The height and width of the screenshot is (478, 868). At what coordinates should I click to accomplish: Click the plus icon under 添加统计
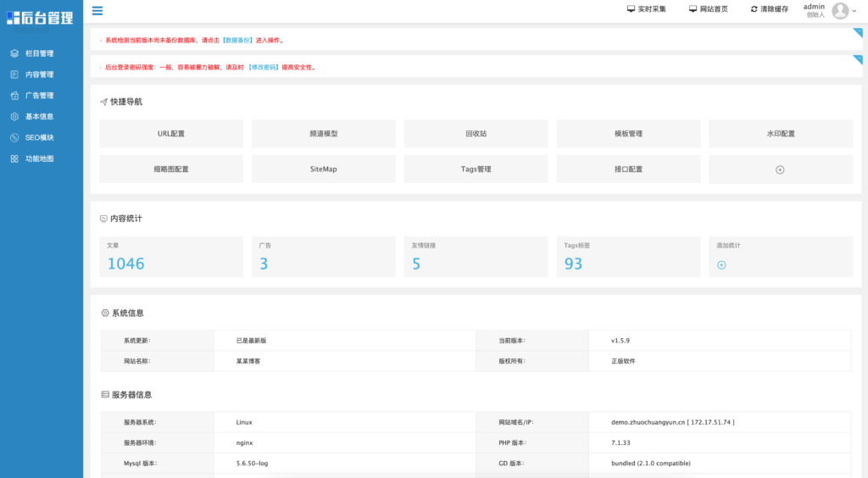(721, 265)
